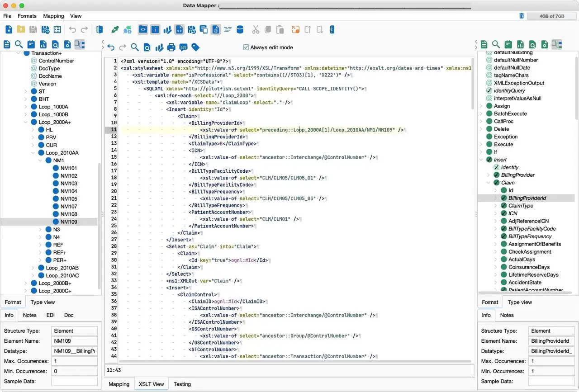
Task: Expand the Loop_2010AB node
Action: click(x=33, y=268)
